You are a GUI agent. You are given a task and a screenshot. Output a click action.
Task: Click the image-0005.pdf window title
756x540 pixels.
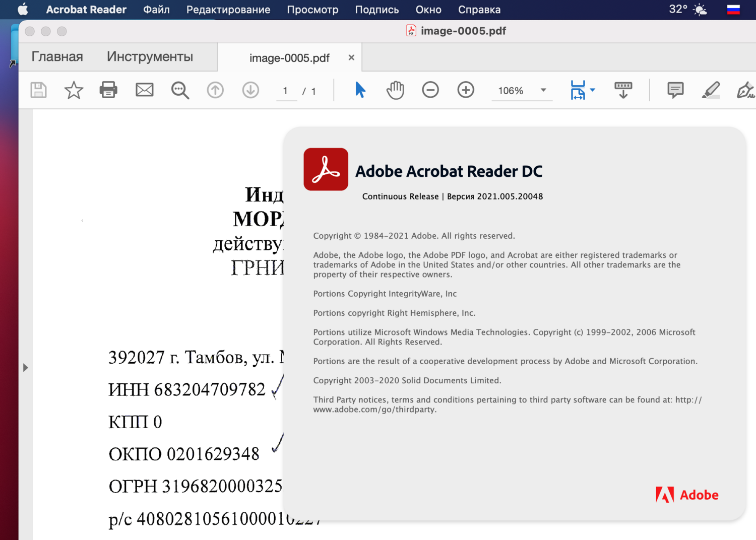pyautogui.click(x=463, y=31)
